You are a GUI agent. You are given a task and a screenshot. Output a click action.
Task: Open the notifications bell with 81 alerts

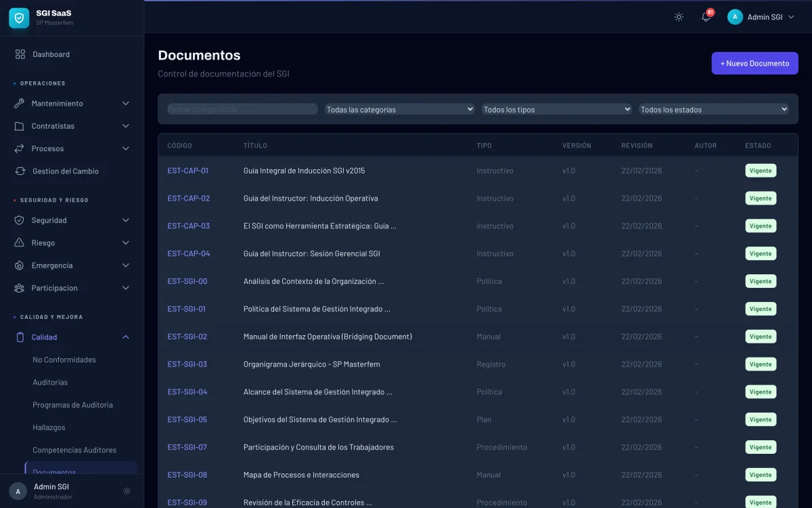(706, 17)
